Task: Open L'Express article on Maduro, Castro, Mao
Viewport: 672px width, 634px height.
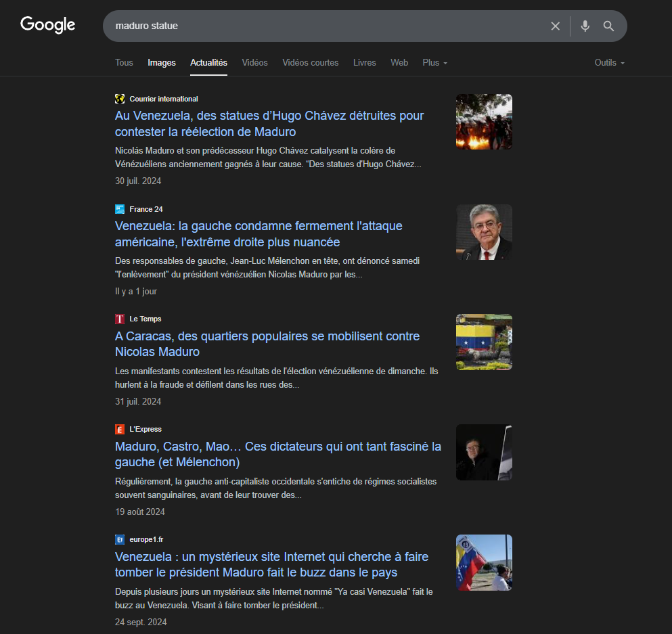Action: [x=277, y=454]
